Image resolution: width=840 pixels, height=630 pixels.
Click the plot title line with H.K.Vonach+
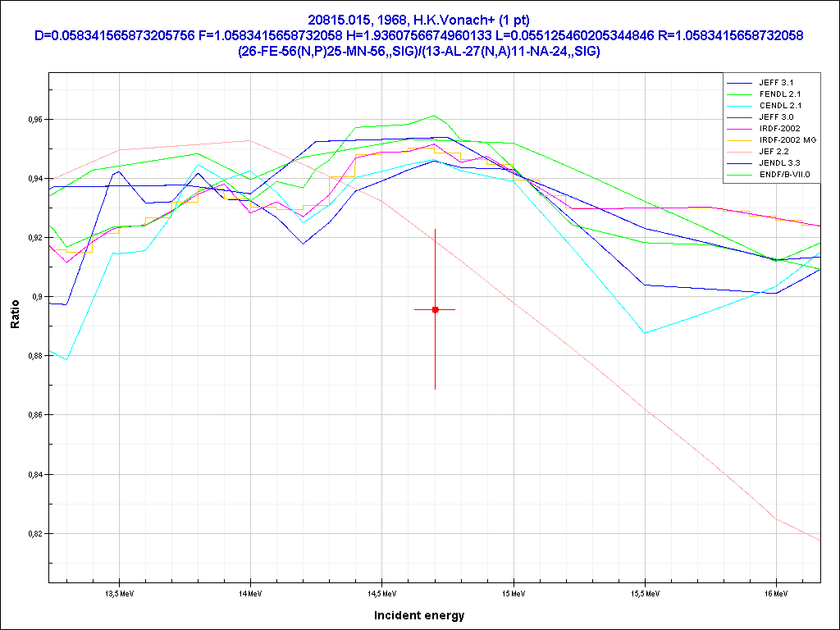click(418, 20)
